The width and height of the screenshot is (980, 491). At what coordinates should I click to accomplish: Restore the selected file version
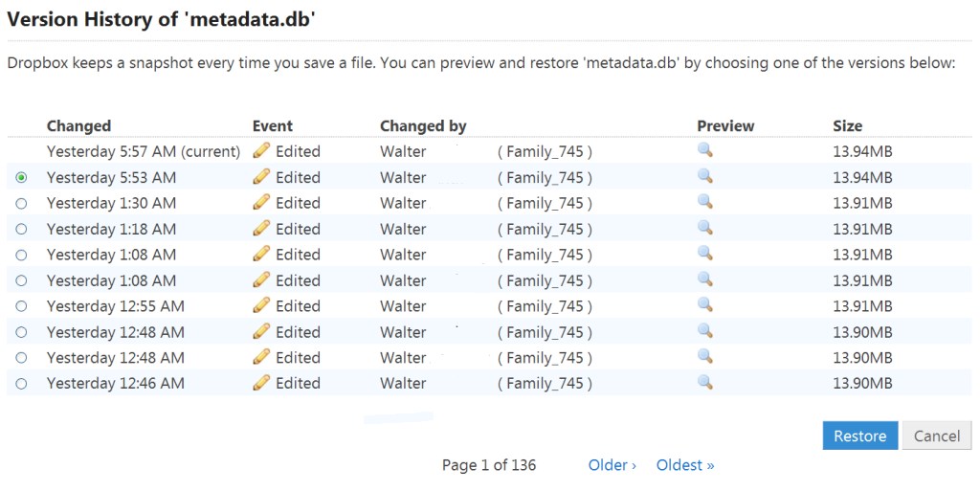(x=859, y=435)
